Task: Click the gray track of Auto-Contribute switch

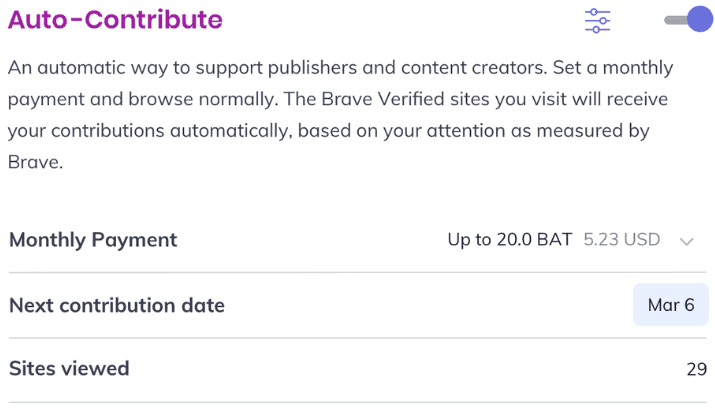Action: coord(675,20)
